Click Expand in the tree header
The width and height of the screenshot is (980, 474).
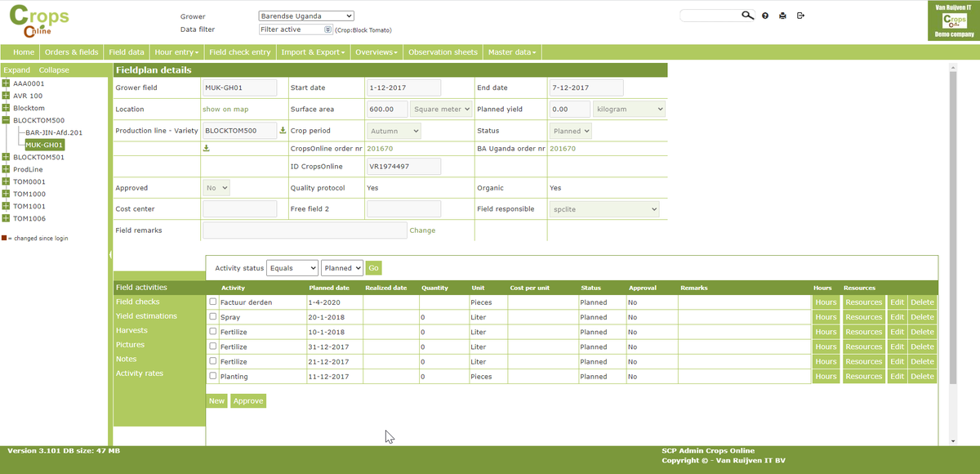click(x=16, y=70)
